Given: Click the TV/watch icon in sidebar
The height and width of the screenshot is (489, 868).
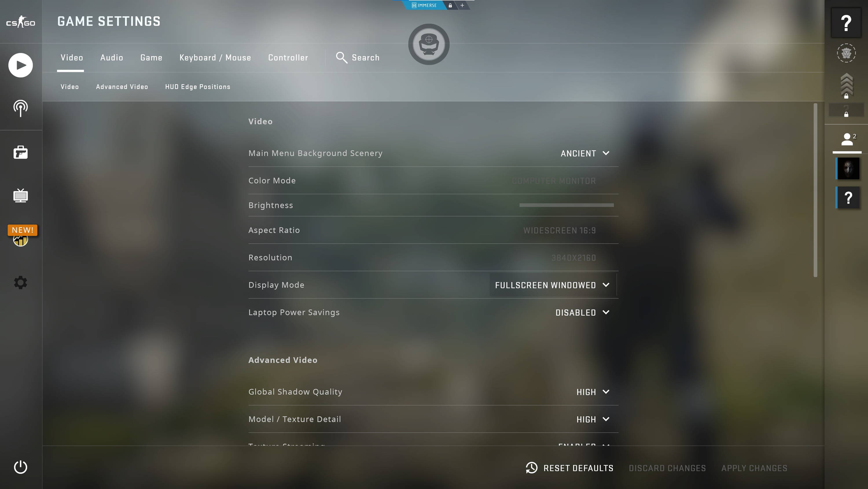Looking at the screenshot, I should point(21,196).
